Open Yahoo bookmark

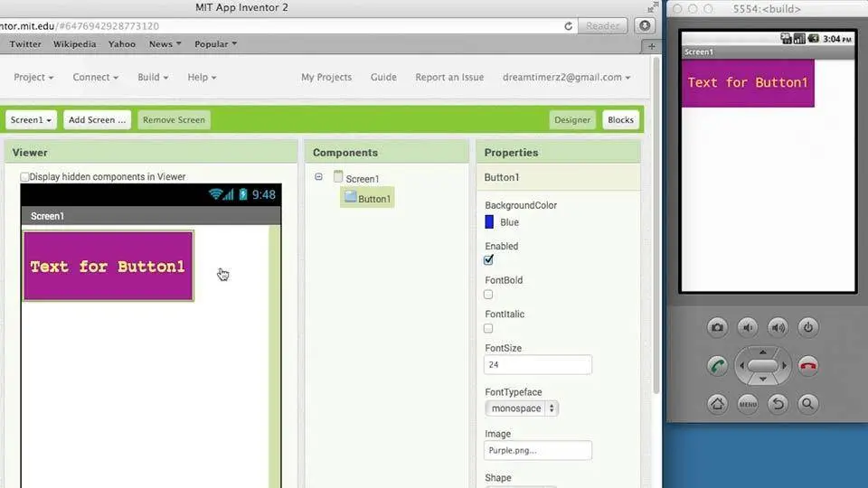[x=122, y=43]
